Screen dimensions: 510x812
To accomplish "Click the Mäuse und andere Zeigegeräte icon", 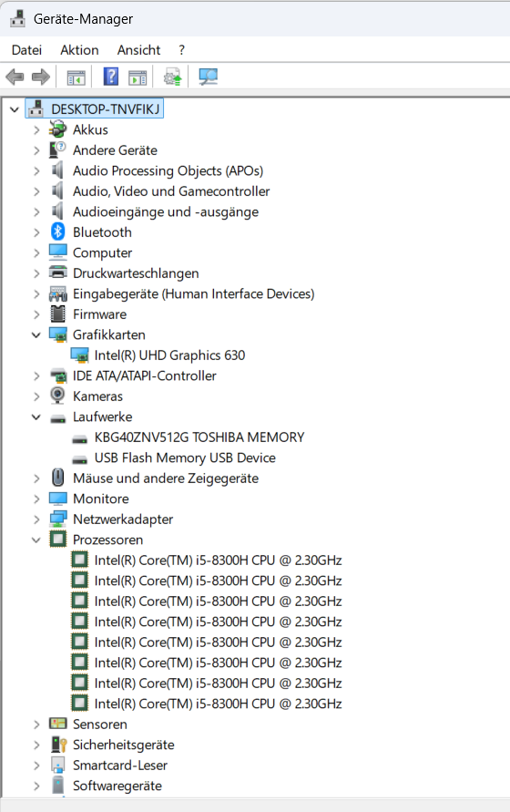I will point(58,478).
